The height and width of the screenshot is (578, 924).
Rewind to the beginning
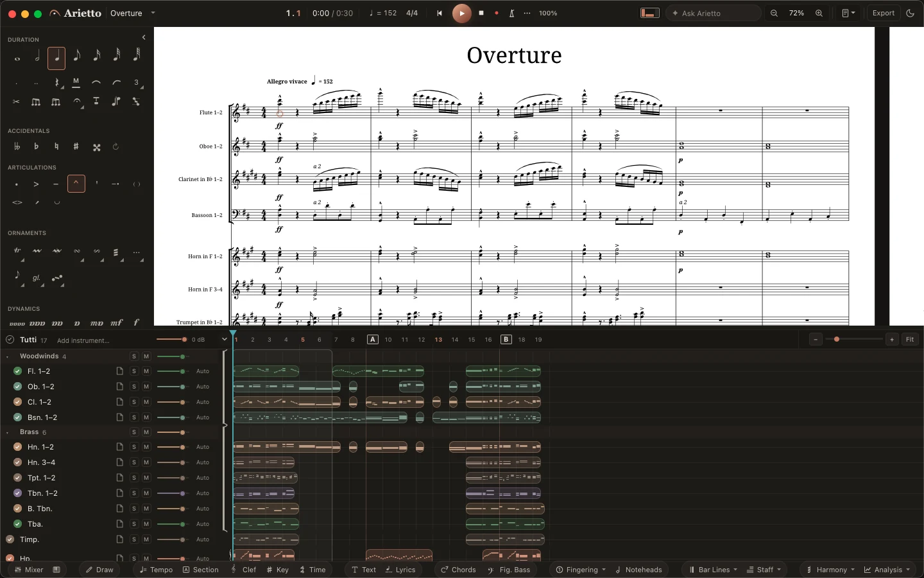coord(440,13)
